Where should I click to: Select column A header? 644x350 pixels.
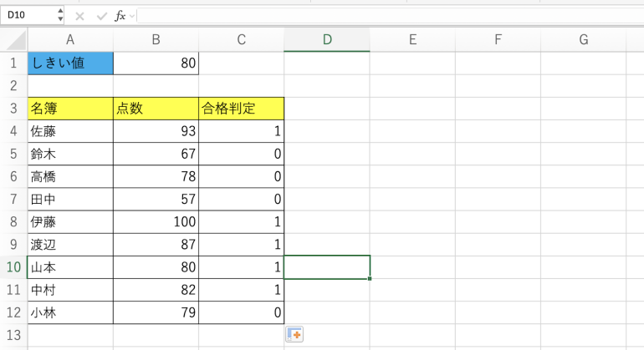70,40
